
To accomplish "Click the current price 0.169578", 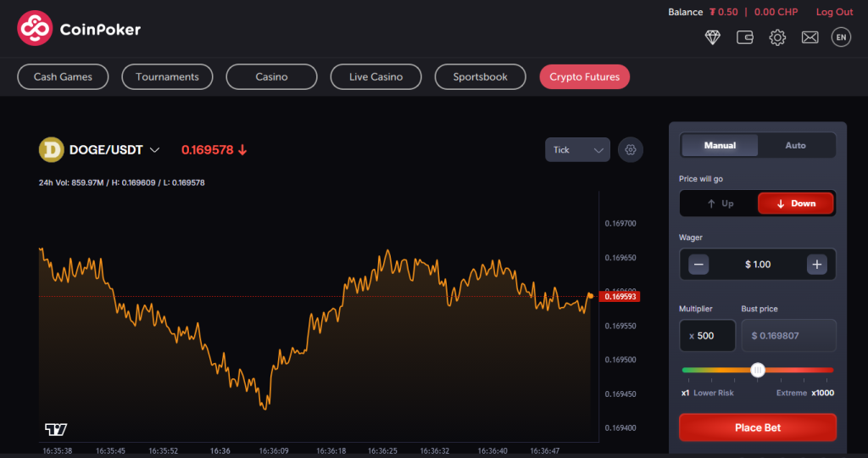I will tap(207, 150).
